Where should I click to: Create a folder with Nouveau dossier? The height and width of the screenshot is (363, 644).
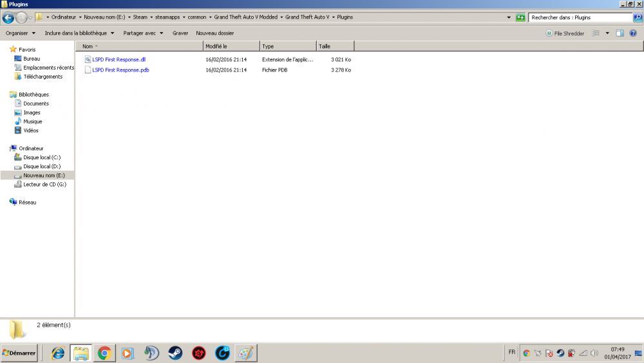pyautogui.click(x=215, y=33)
